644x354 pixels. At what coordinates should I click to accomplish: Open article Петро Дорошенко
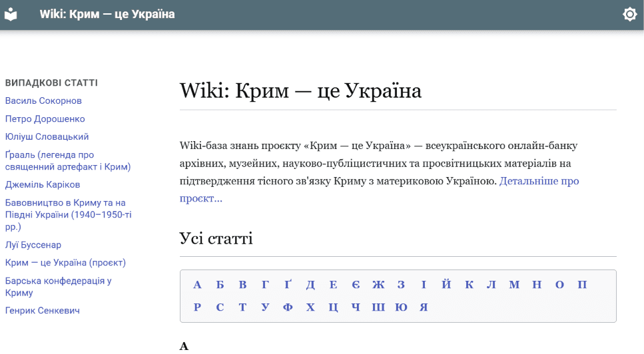(x=45, y=118)
